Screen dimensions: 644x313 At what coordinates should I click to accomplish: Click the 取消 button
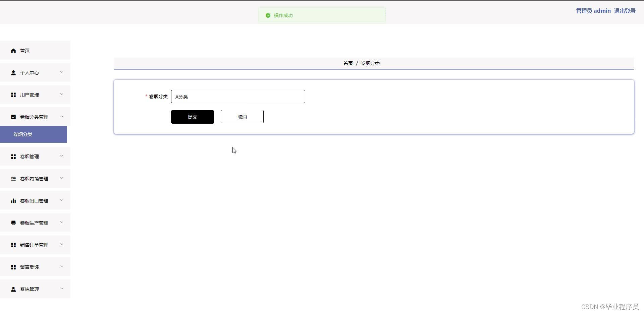(x=242, y=117)
